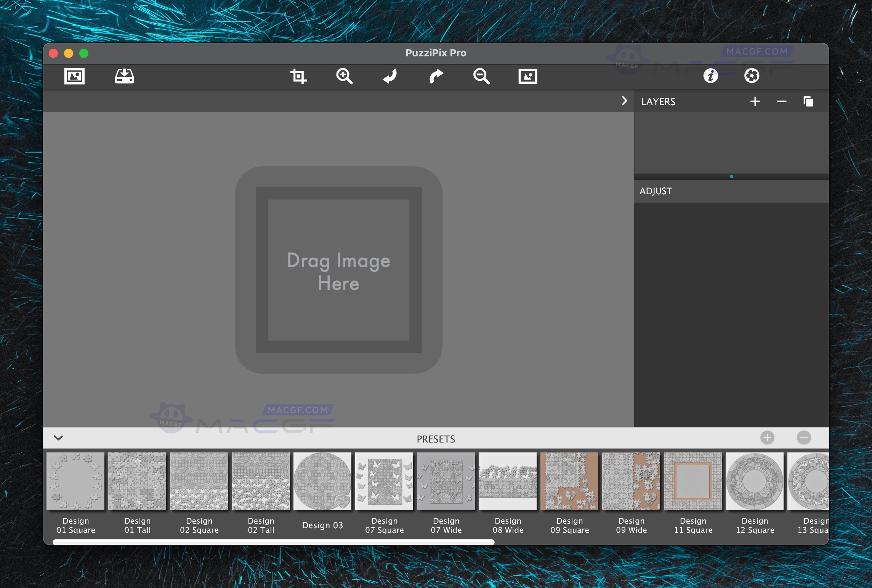Select the Design 03 preset thumbnail

pyautogui.click(x=322, y=482)
